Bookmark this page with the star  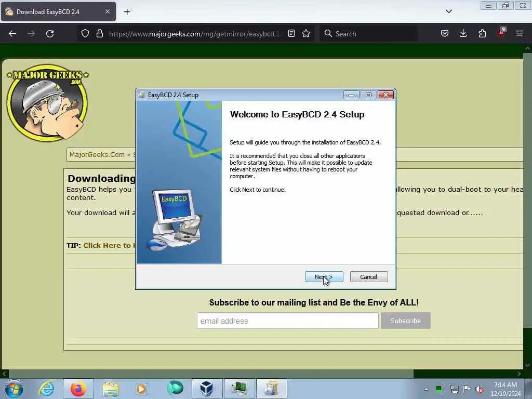(x=306, y=34)
